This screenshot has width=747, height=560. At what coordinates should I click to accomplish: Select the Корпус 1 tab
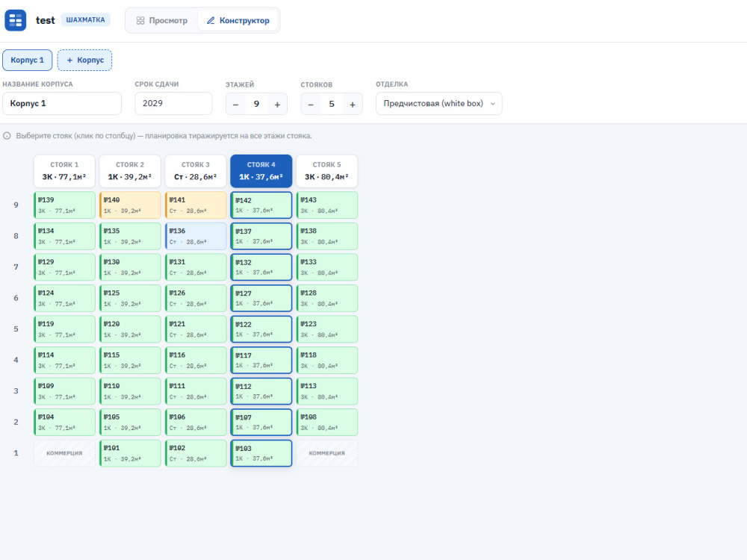tap(27, 60)
